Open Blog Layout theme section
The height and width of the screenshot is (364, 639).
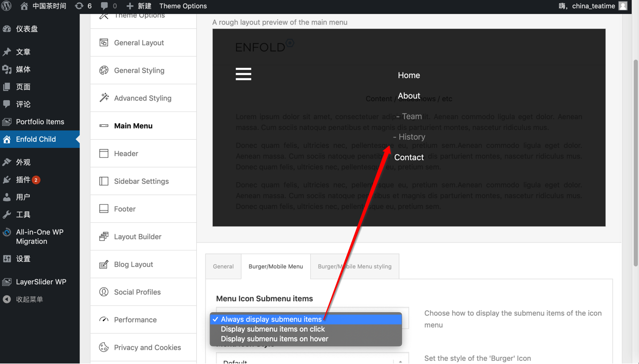(143, 264)
